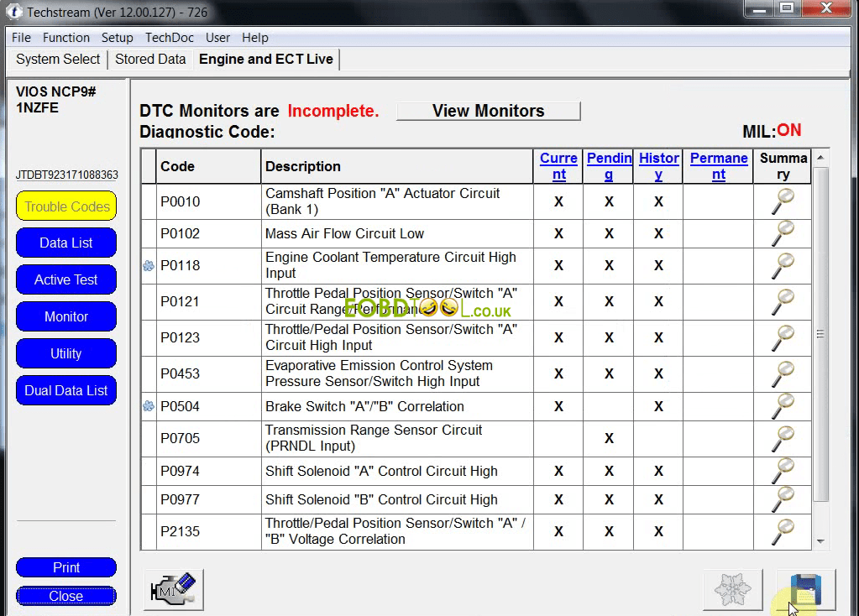Open summary magnifier for P0010
The width and height of the screenshot is (859, 616).
pyautogui.click(x=783, y=201)
